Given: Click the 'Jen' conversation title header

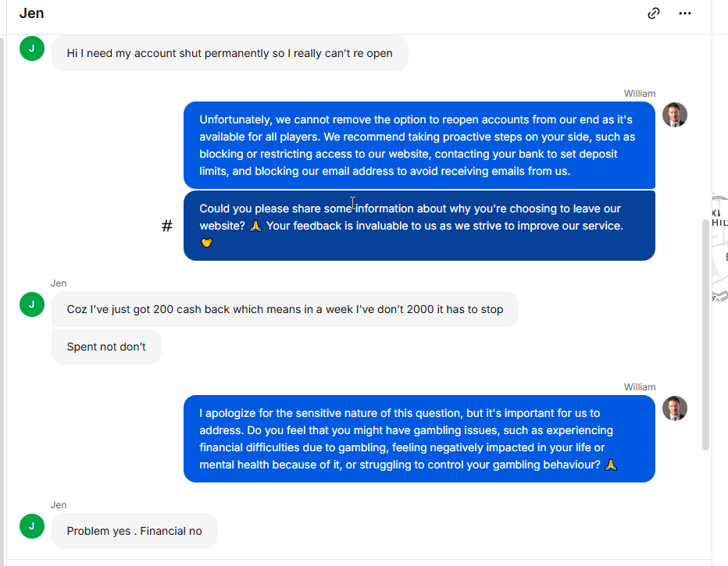Looking at the screenshot, I should point(31,13).
